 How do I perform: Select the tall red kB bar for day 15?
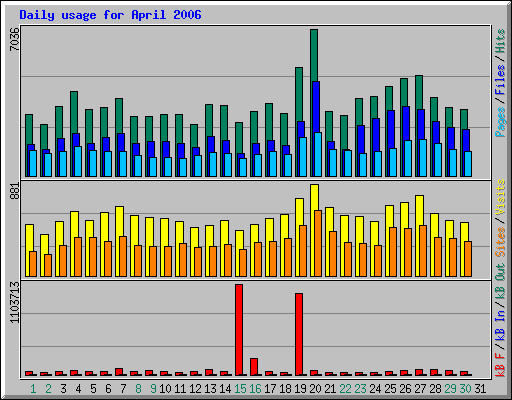(239, 330)
